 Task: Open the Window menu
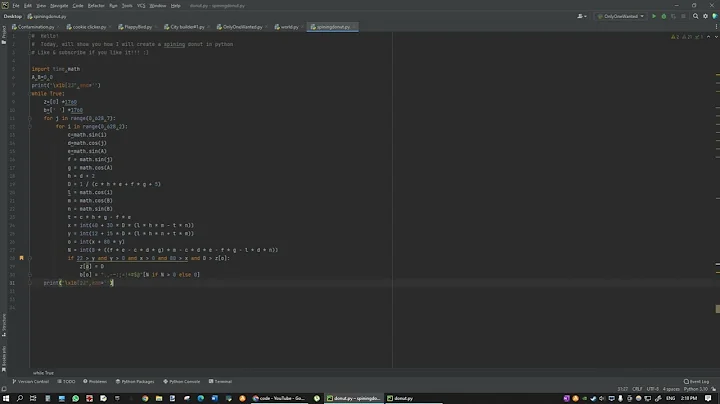coord(158,6)
